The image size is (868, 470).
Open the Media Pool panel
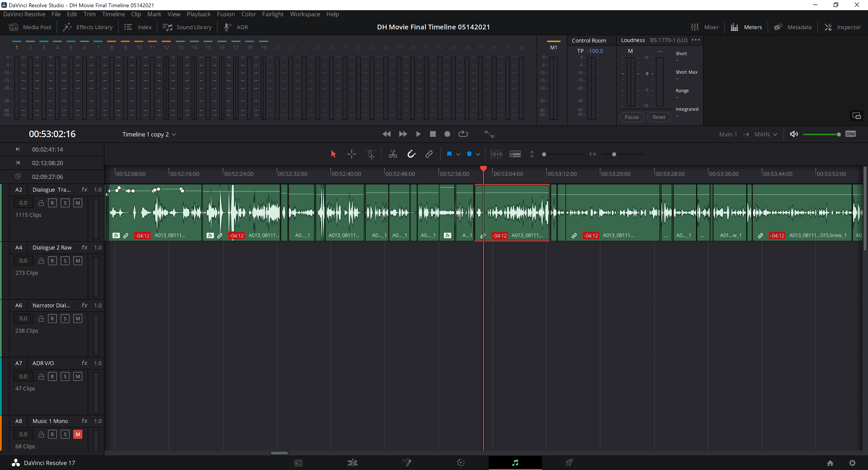tap(30, 27)
